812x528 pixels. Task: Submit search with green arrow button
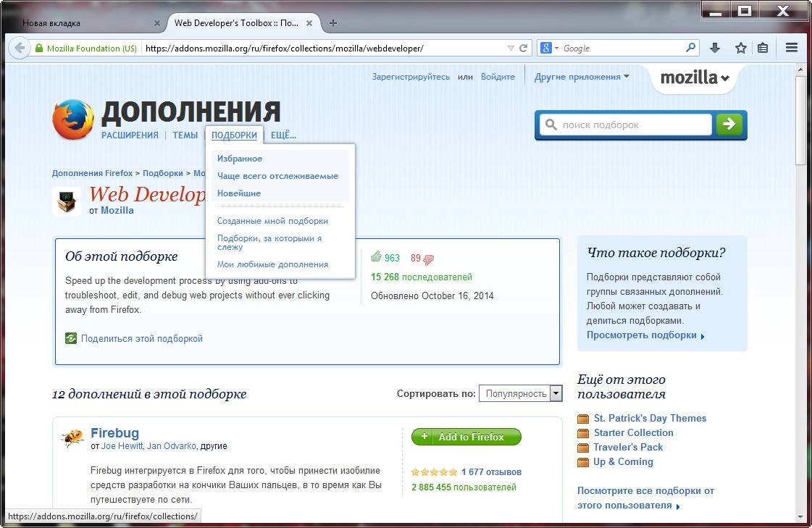729,125
